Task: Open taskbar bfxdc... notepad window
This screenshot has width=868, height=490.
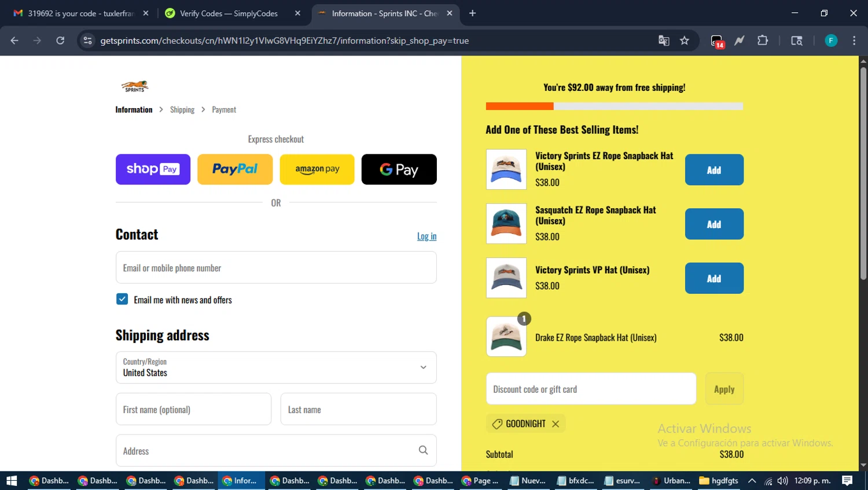Action: pyautogui.click(x=576, y=481)
